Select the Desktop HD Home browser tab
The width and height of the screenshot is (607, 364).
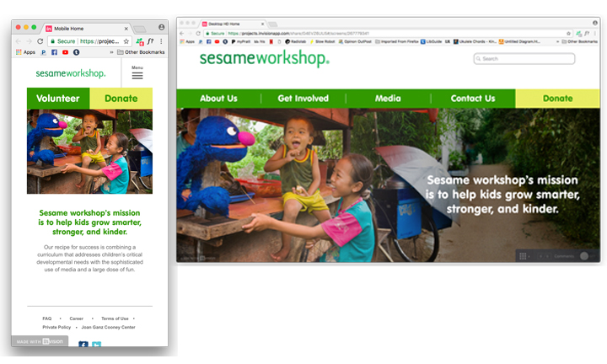234,24
